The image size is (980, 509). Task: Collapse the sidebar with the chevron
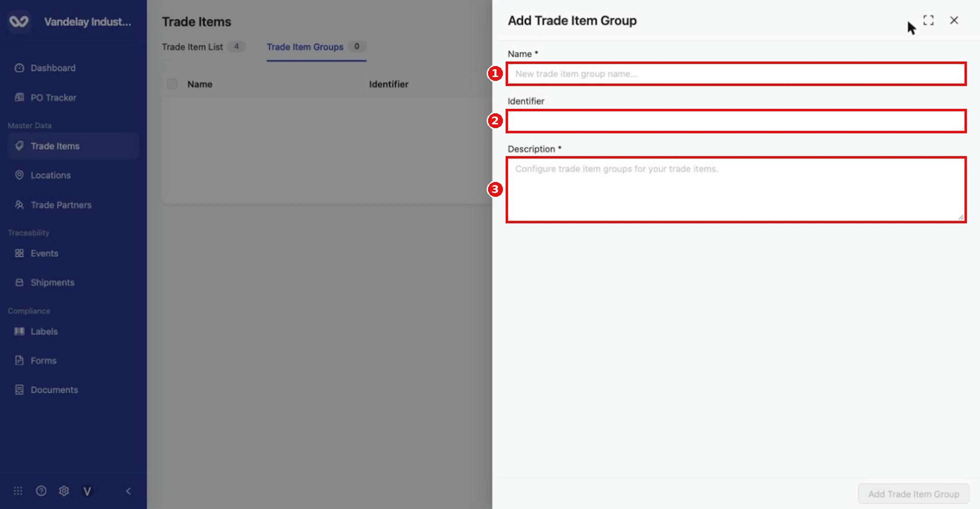pyautogui.click(x=129, y=491)
